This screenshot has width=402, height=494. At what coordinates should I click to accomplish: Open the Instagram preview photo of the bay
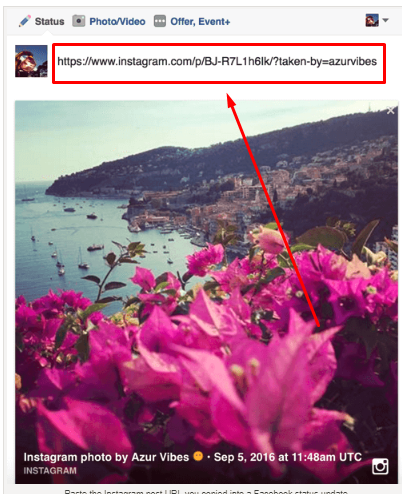(x=206, y=292)
